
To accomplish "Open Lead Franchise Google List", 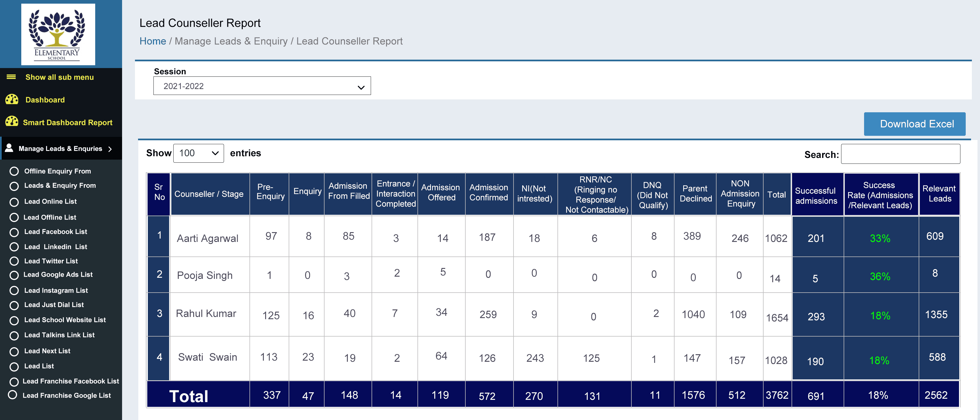I will (67, 396).
